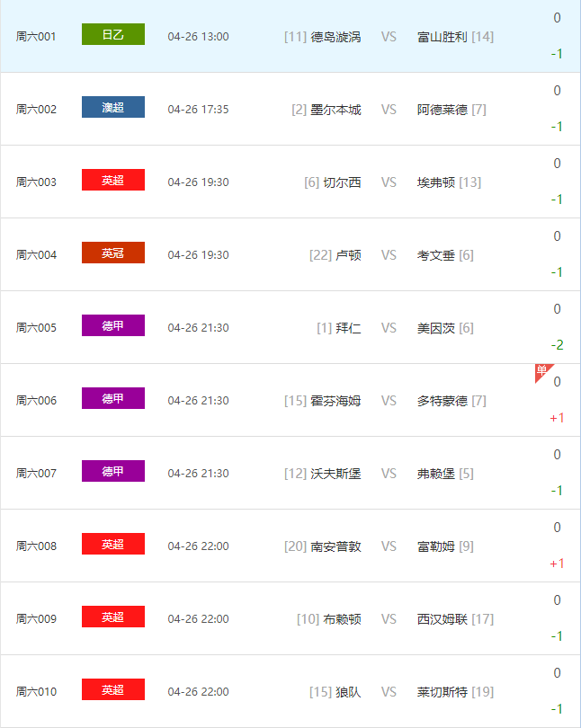Click the 日乙 league badge

(112, 34)
